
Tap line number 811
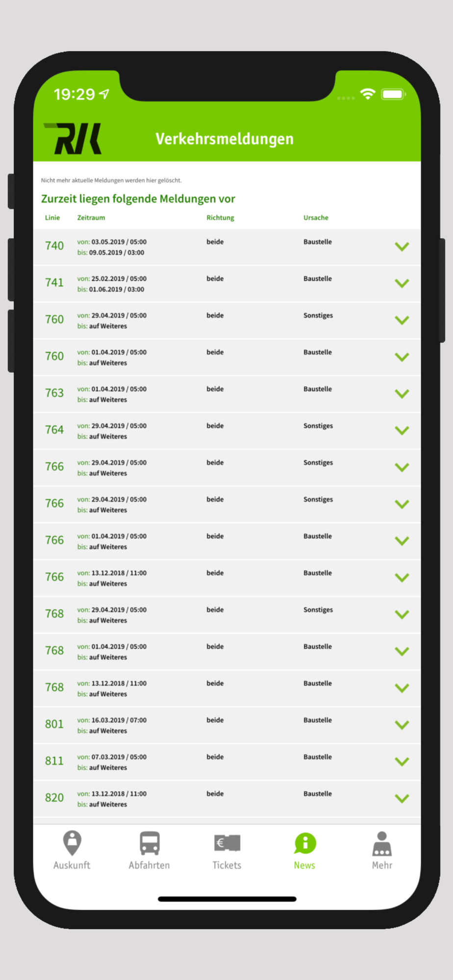tap(54, 761)
